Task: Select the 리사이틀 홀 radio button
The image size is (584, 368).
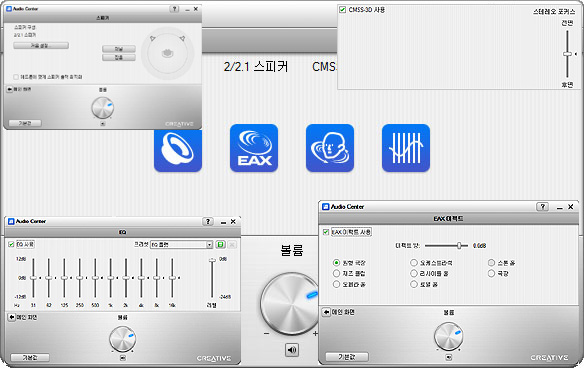Action: (x=414, y=273)
